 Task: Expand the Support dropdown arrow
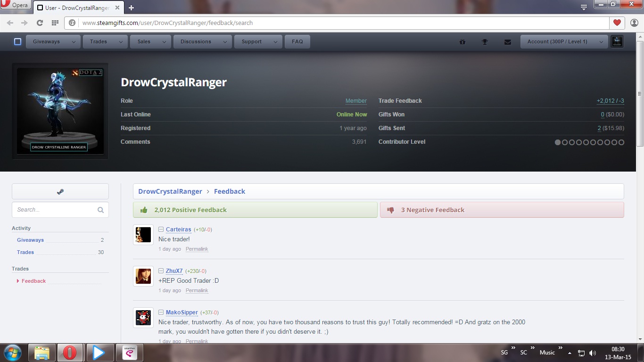tap(275, 41)
